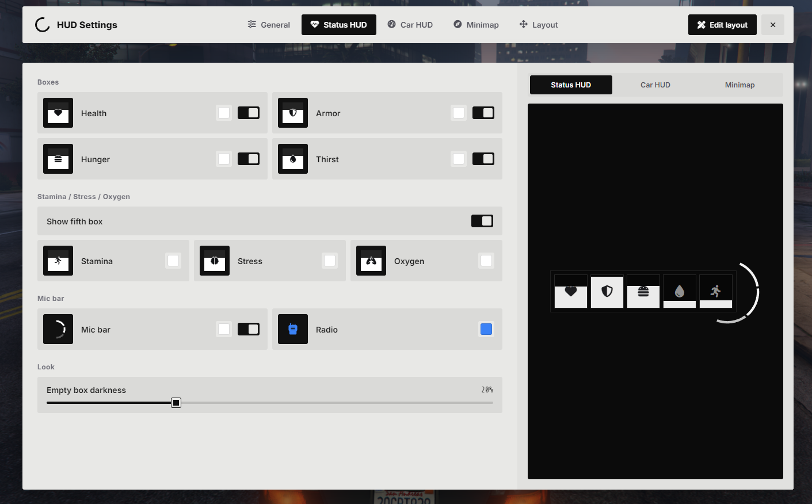Open the General tab

[x=269, y=25]
